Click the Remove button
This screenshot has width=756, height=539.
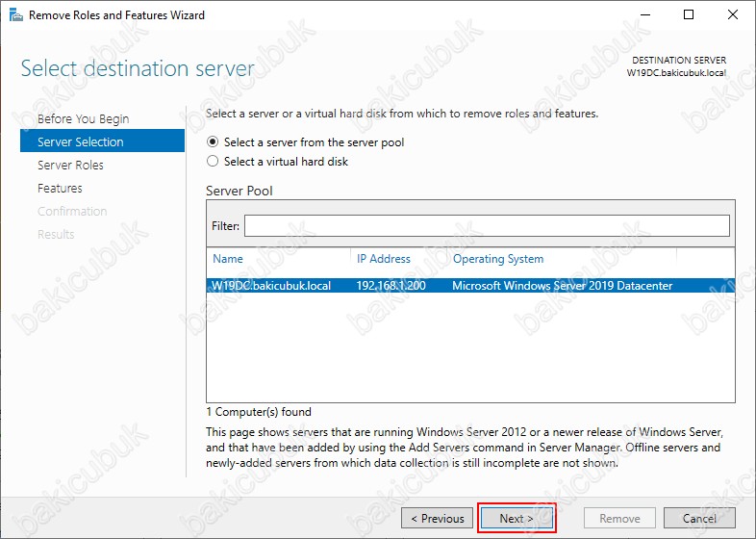coord(619,518)
